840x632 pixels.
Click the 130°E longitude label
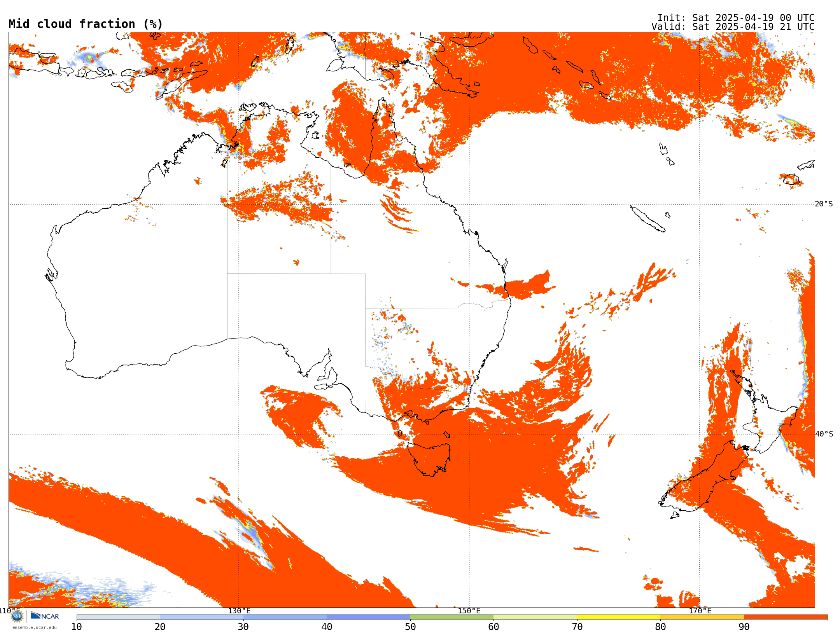239,611
